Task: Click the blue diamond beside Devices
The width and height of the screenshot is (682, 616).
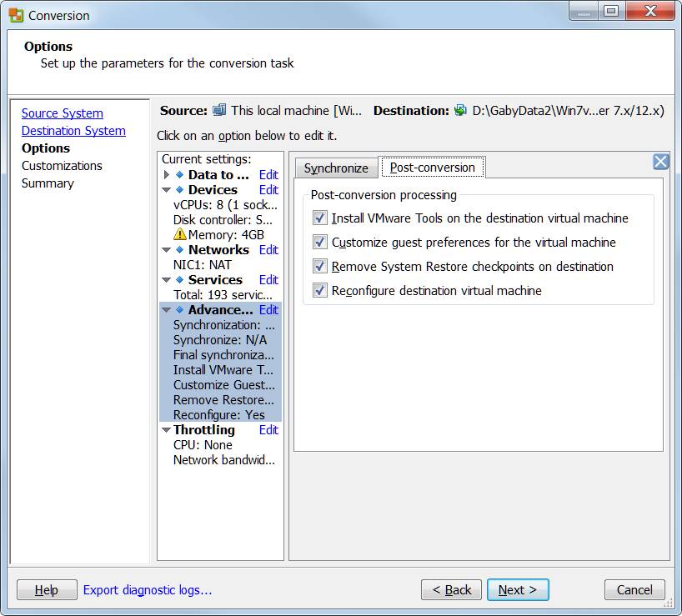Action: click(179, 190)
